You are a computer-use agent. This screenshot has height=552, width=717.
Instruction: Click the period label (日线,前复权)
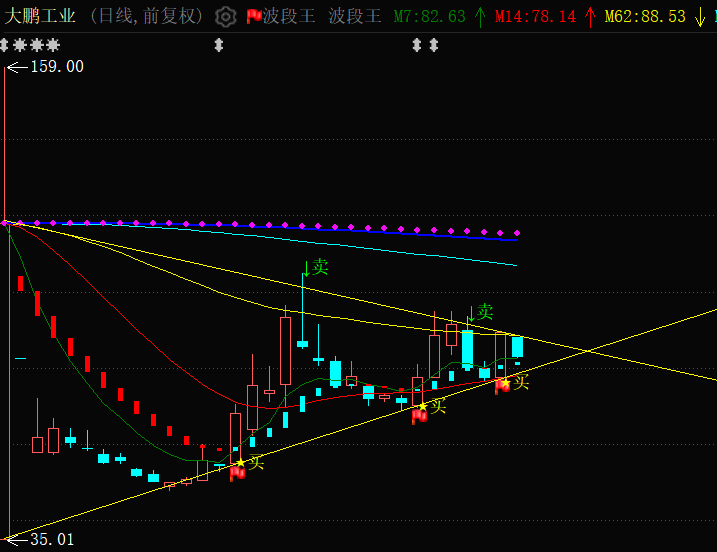click(146, 16)
